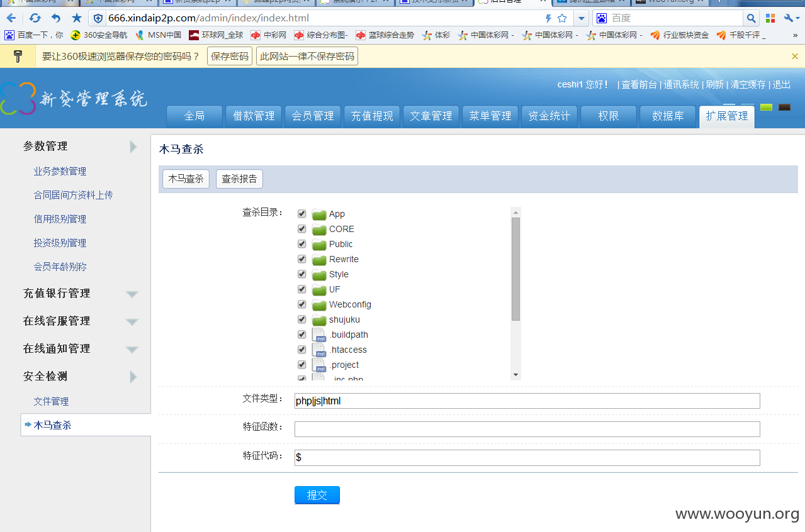The image size is (805, 532).
Task: Open 文件管理 in the sidebar
Action: pyautogui.click(x=51, y=402)
